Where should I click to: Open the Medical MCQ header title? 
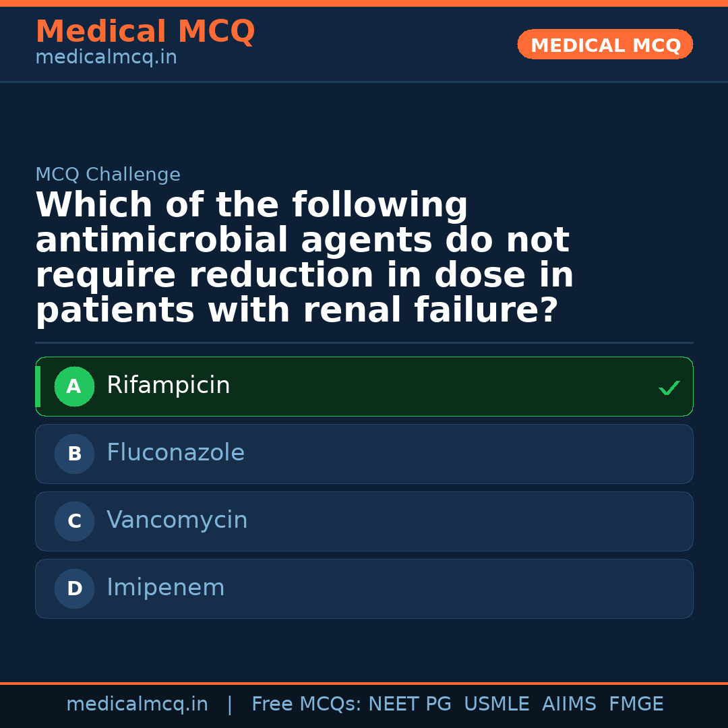(145, 32)
